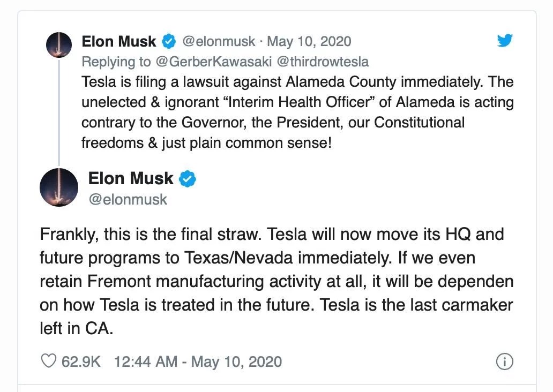The height and width of the screenshot is (392, 553).
Task: Open the '12:44 AM - May 10, 2020' timestamp
Action: click(x=198, y=361)
